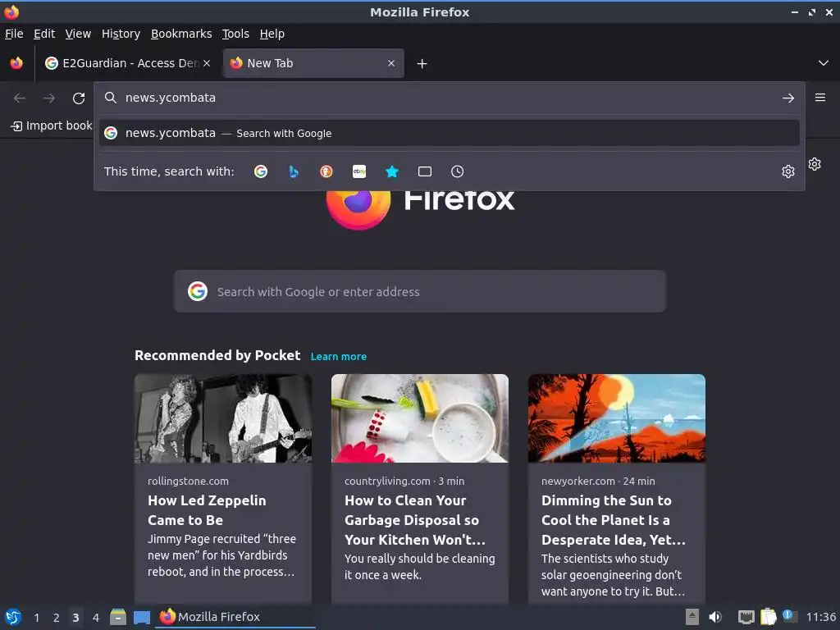The width and height of the screenshot is (840, 630).
Task: Open the Led Zeppelin article thumbnail
Action: click(223, 418)
